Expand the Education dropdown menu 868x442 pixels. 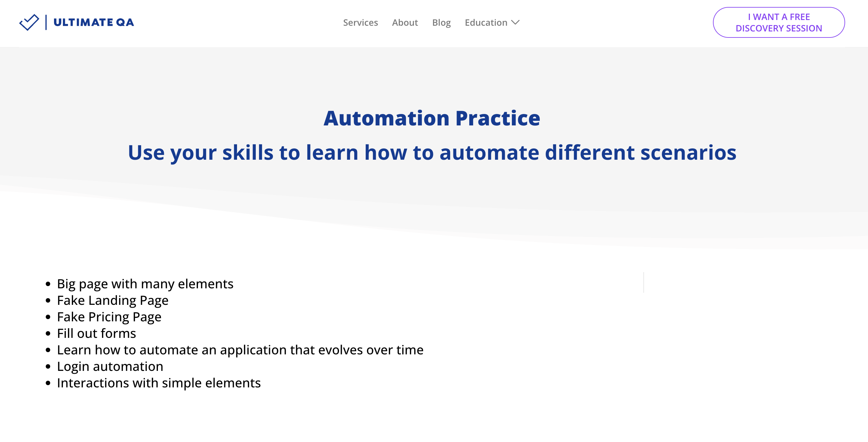pyautogui.click(x=492, y=23)
